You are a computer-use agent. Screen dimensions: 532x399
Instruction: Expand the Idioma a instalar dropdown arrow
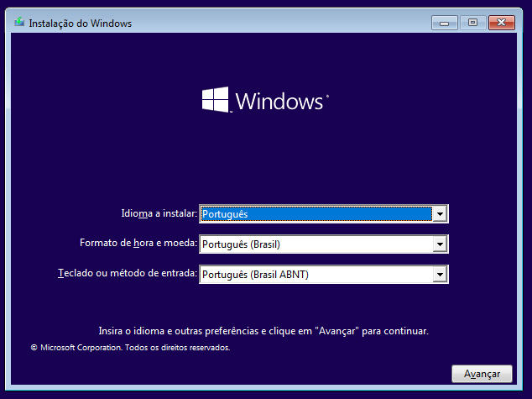click(440, 214)
